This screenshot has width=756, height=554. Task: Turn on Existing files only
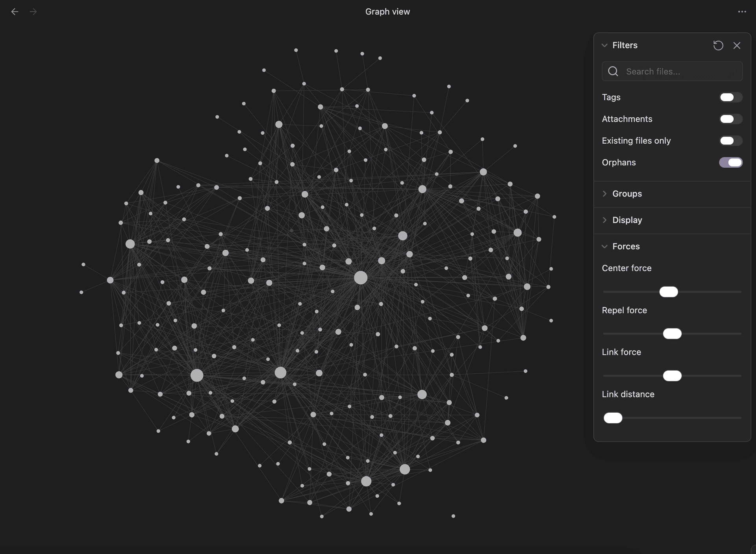click(x=730, y=141)
